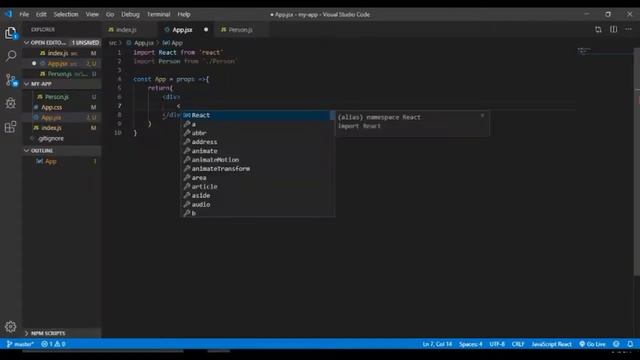Click Ln 7, Col 14 cursor position indicator

[x=437, y=344]
